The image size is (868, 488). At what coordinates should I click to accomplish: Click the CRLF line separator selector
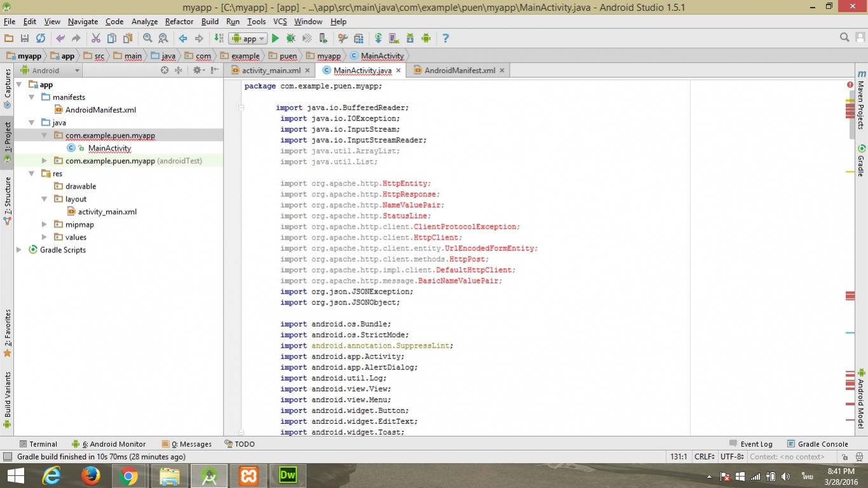coord(705,456)
